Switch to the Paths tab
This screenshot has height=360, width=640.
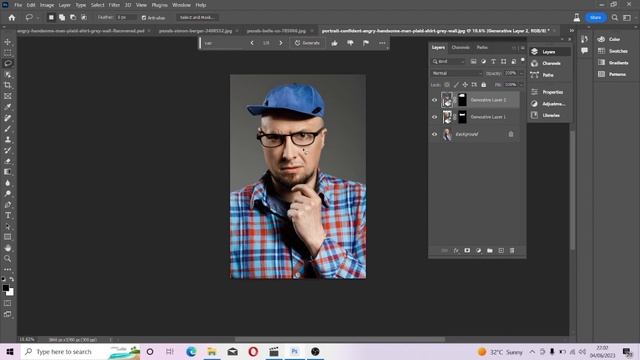pyautogui.click(x=482, y=47)
